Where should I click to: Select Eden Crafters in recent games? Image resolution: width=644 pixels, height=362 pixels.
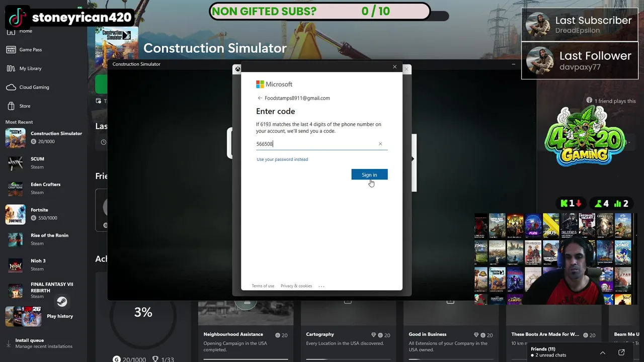(x=44, y=189)
